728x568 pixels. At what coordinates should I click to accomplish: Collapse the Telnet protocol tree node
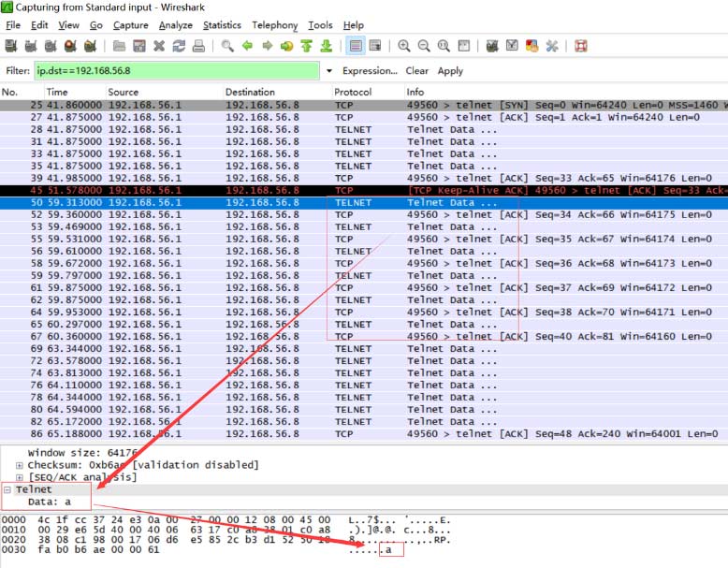pos(7,489)
